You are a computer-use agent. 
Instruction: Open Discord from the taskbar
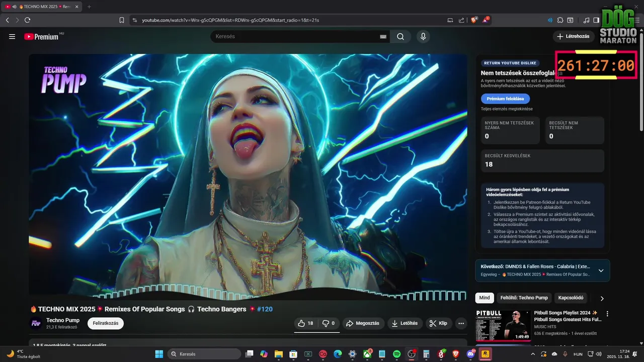pyautogui.click(x=470, y=354)
